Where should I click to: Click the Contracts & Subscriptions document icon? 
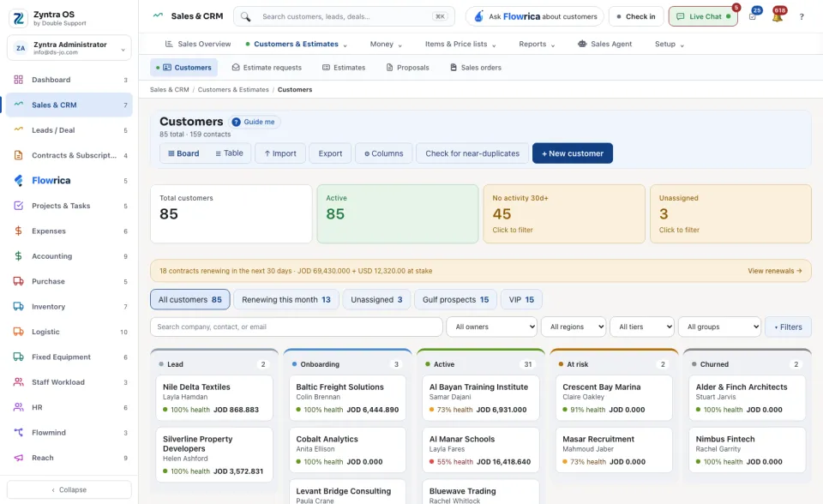point(18,155)
